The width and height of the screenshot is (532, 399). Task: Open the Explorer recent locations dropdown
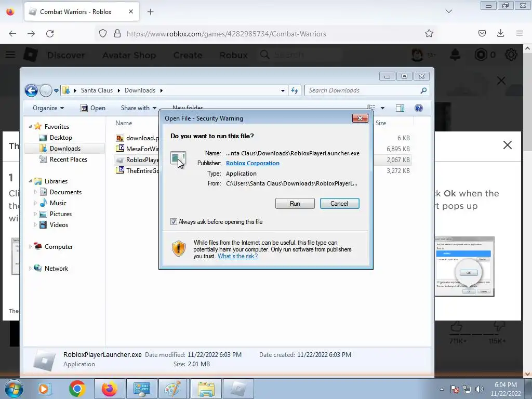pos(56,90)
